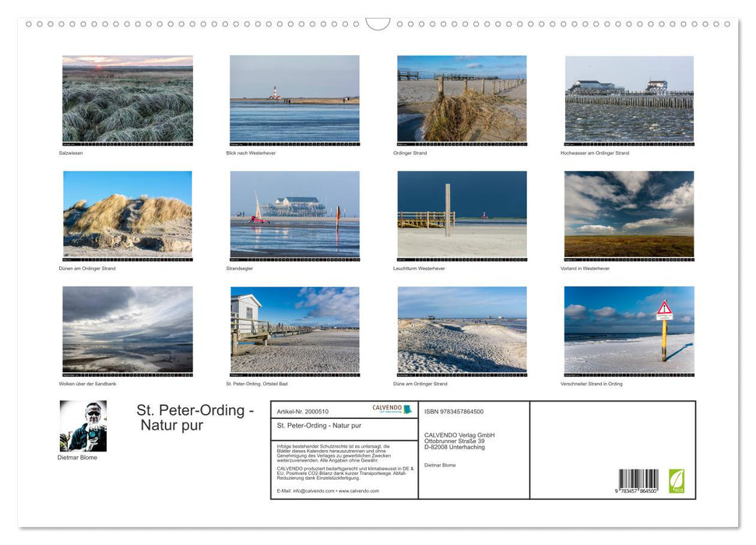Click the spiral binding hole at top left
Viewport: 756px width, 545px height.
[29, 25]
